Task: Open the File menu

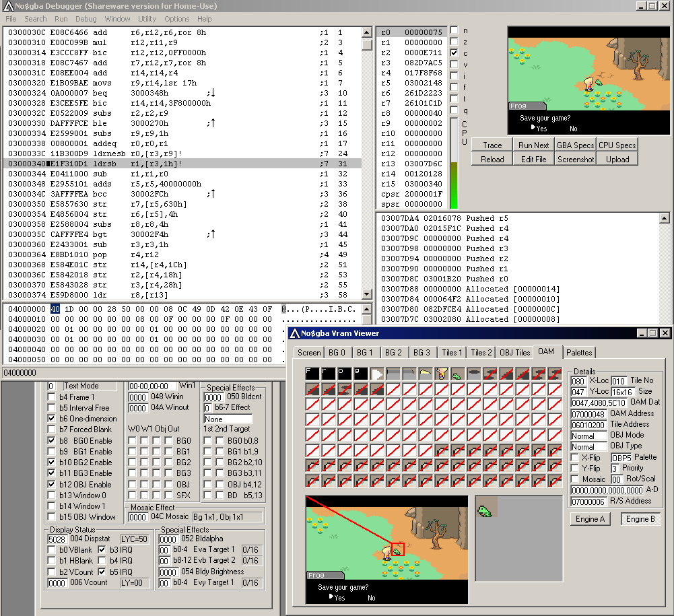Action: [11, 19]
